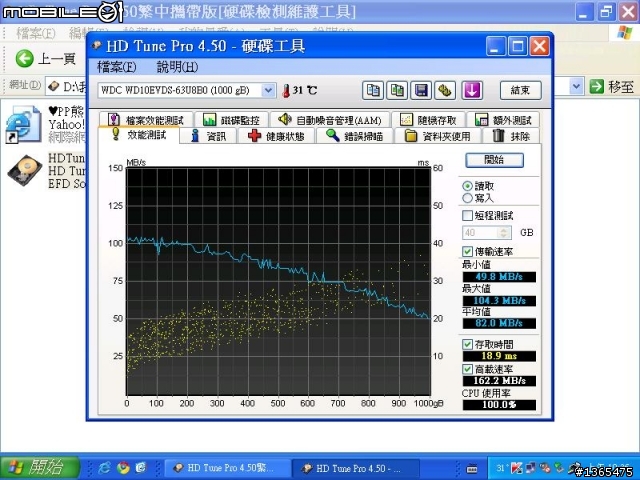The width and height of the screenshot is (640, 480).
Task: Enable the 短程測試 short stroke checkbox
Action: (x=467, y=216)
